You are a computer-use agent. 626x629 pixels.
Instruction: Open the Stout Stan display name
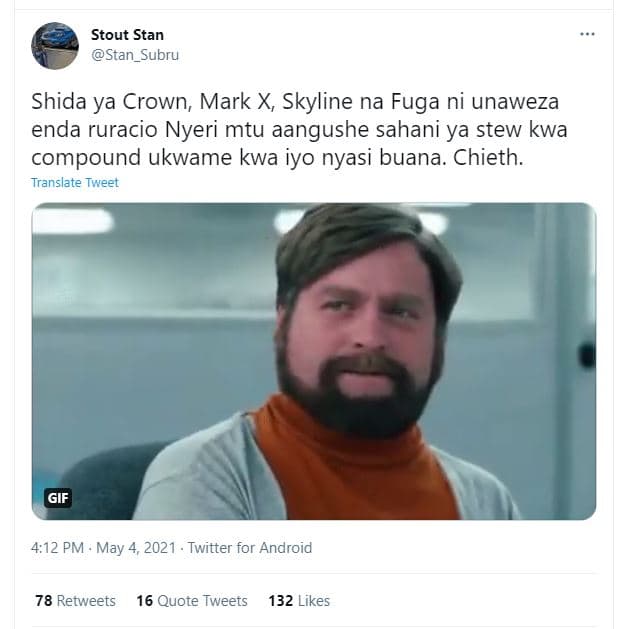click(127, 35)
